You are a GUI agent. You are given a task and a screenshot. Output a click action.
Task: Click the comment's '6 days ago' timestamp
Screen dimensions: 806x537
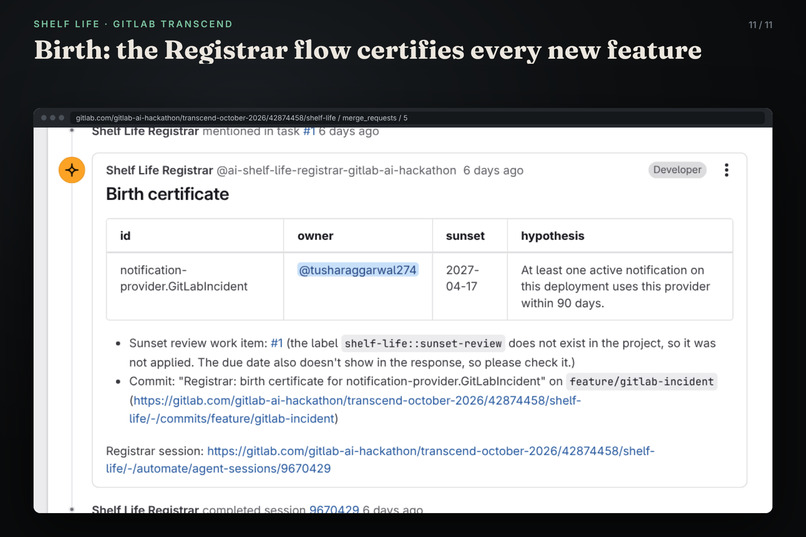tap(493, 171)
